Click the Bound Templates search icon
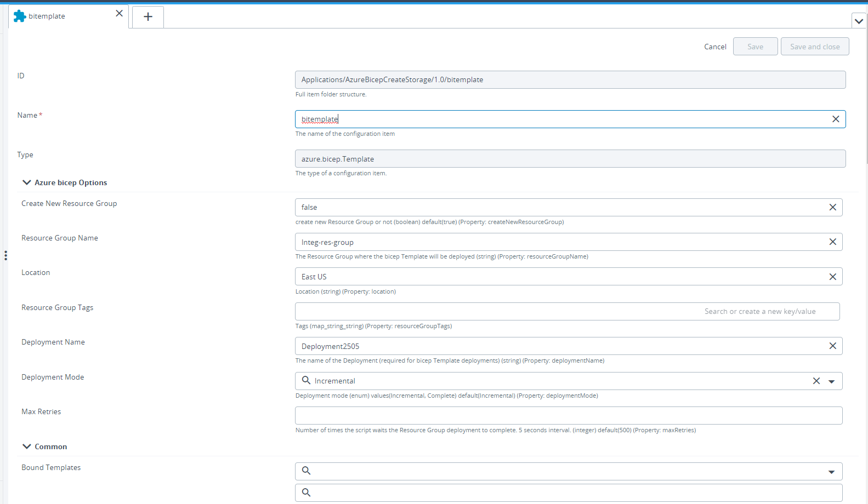 point(307,471)
